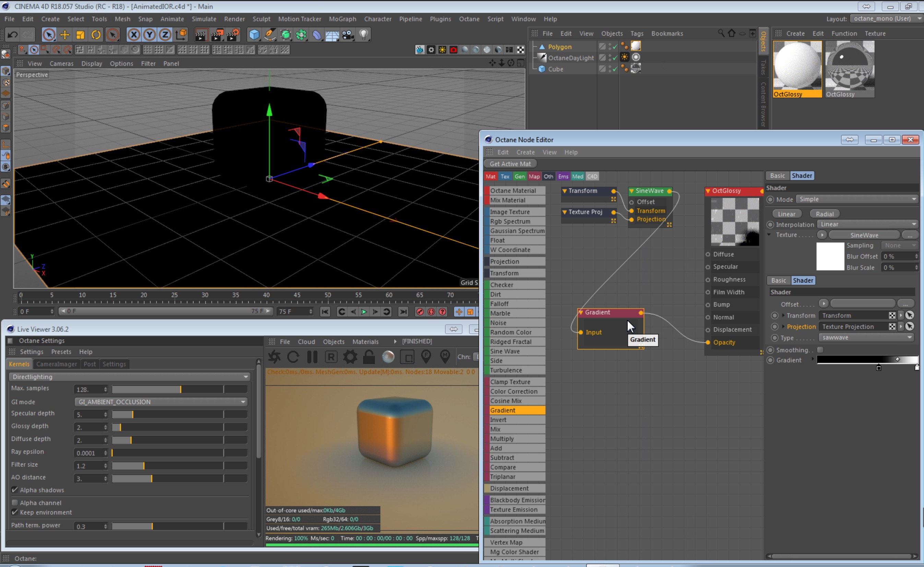Open the Directlighting kernel dropdown
This screenshot has height=567, width=924.
tap(129, 376)
